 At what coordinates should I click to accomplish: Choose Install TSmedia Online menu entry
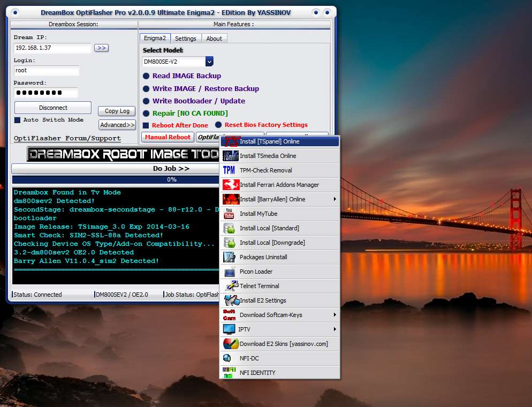point(280,156)
